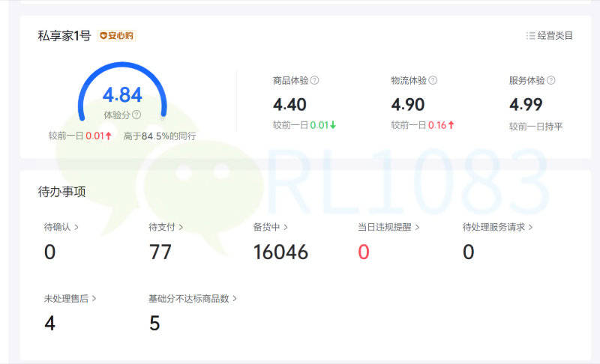Click the 较前一日持平 text
Viewport: 600px width, 364px height.
[x=535, y=127]
